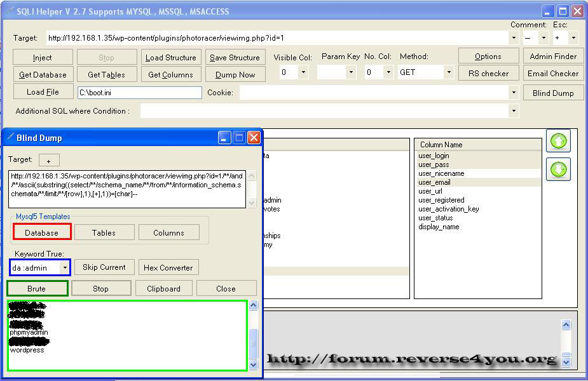Expand Additional SQL where Condition dropdown
Viewport: 588px width, 381px height.
click(514, 111)
